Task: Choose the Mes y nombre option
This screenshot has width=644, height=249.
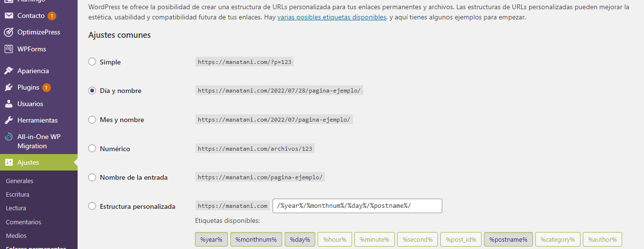Action: point(92,120)
